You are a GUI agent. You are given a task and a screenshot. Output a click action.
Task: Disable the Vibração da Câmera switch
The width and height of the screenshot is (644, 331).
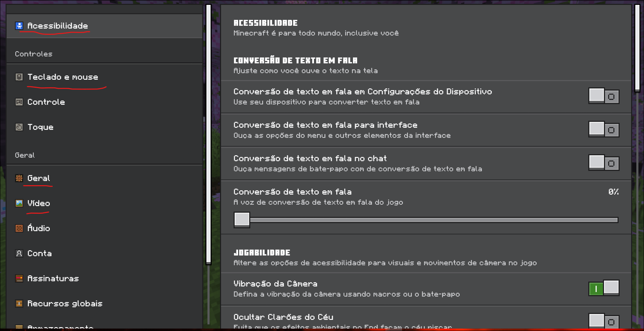pyautogui.click(x=604, y=288)
